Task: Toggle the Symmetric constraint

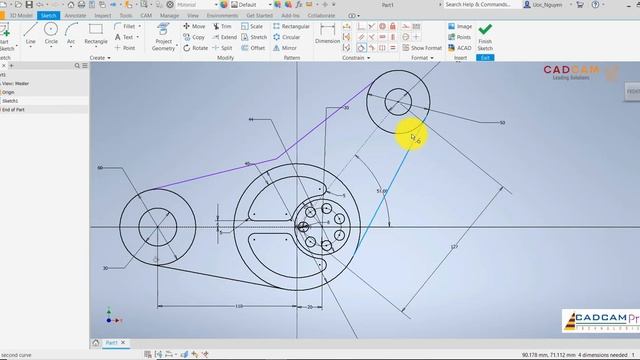Action: tap(382, 48)
